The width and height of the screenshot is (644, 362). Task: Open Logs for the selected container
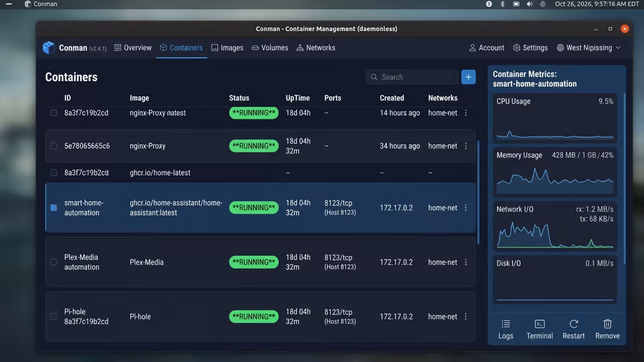(x=506, y=329)
